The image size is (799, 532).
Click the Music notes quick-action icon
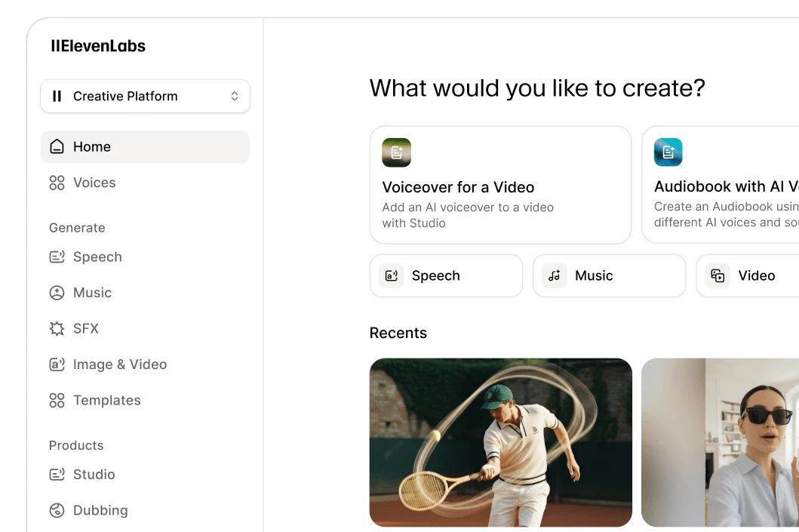pyautogui.click(x=555, y=275)
